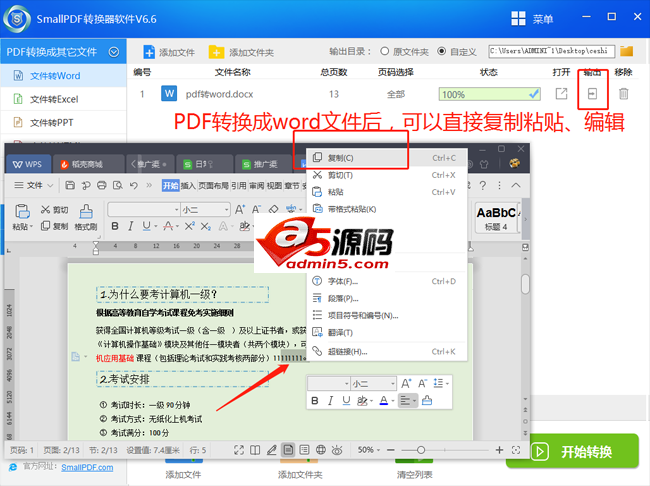Click the 剪切 scissors button in ribbon
The width and height of the screenshot is (650, 486).
pyautogui.click(x=54, y=210)
